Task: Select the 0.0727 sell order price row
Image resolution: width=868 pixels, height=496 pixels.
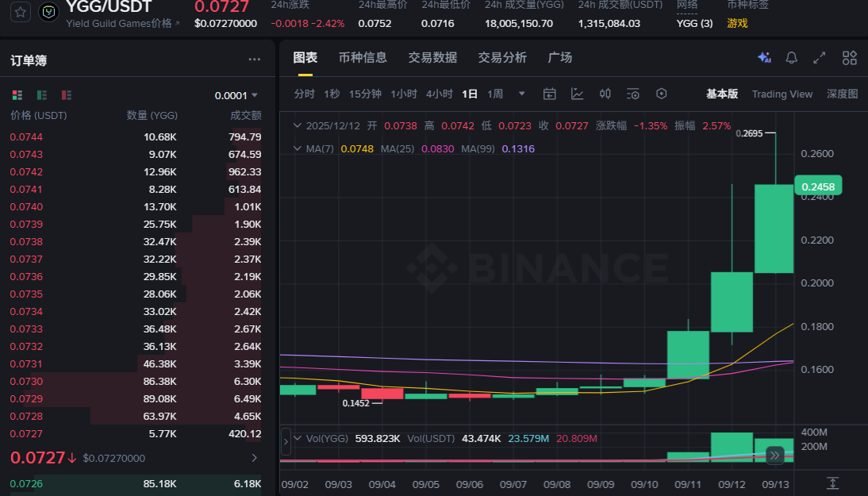Action: pos(136,433)
